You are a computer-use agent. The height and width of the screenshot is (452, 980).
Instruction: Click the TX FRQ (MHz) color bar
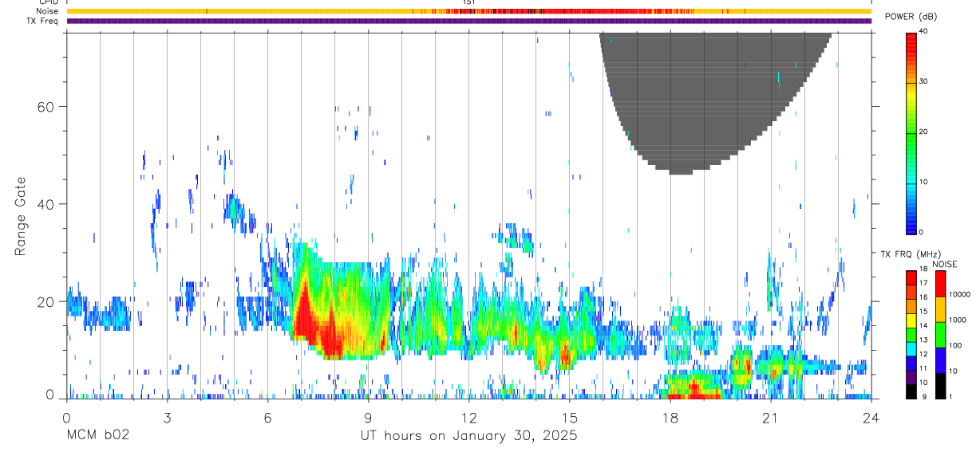click(x=911, y=335)
